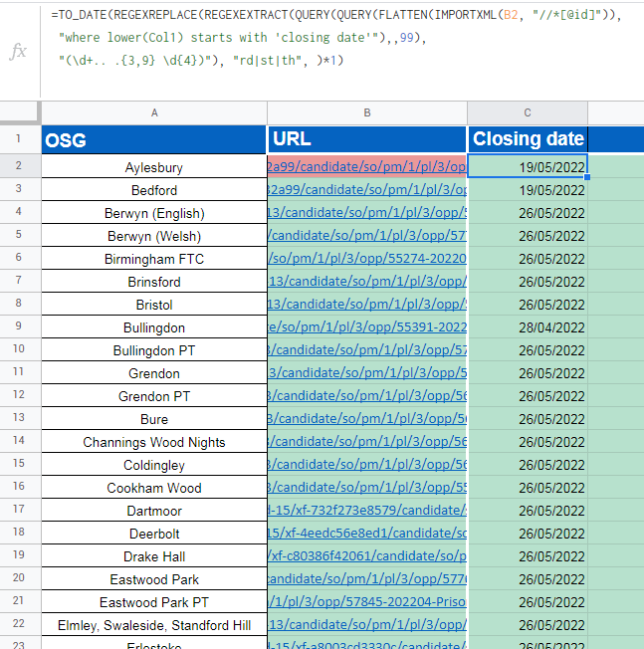Select the Berwyn (English) cell
The width and height of the screenshot is (644, 649).
point(154,213)
